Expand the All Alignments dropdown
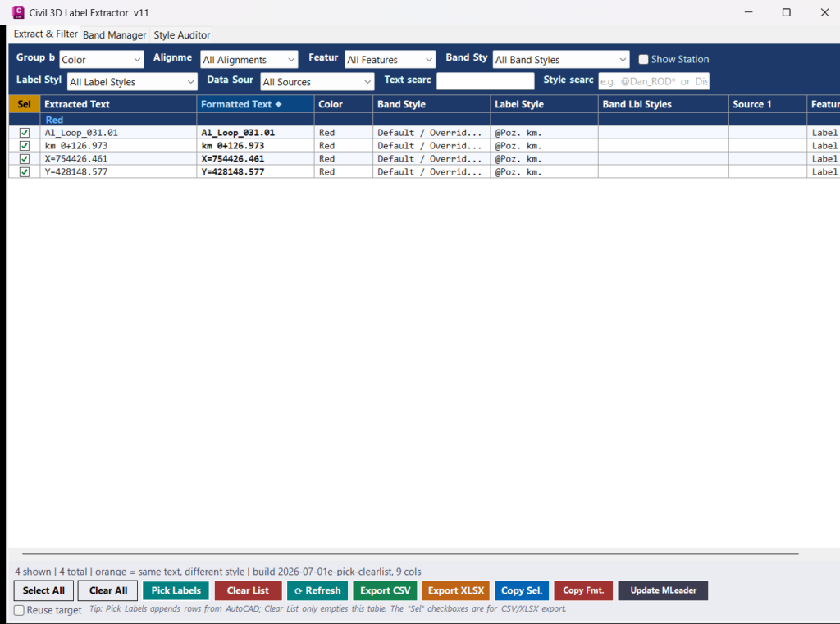This screenshot has width=840, height=624. [249, 60]
